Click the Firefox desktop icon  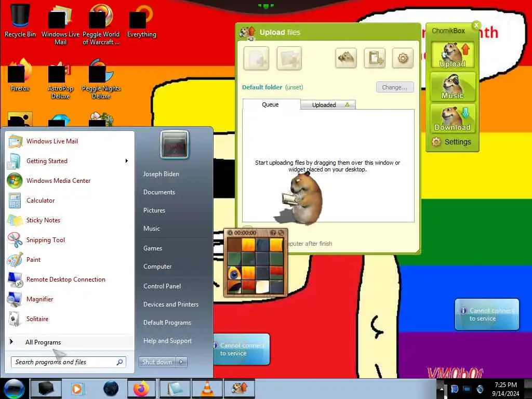click(20, 75)
